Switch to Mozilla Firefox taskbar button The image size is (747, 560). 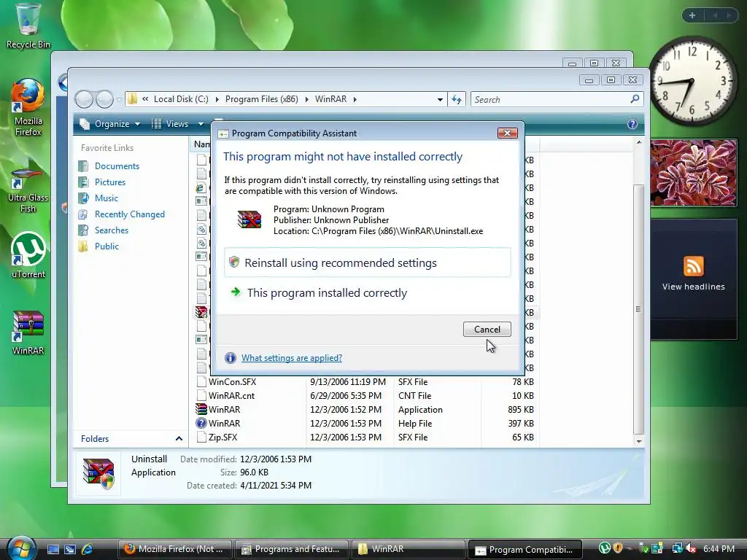coord(174,549)
